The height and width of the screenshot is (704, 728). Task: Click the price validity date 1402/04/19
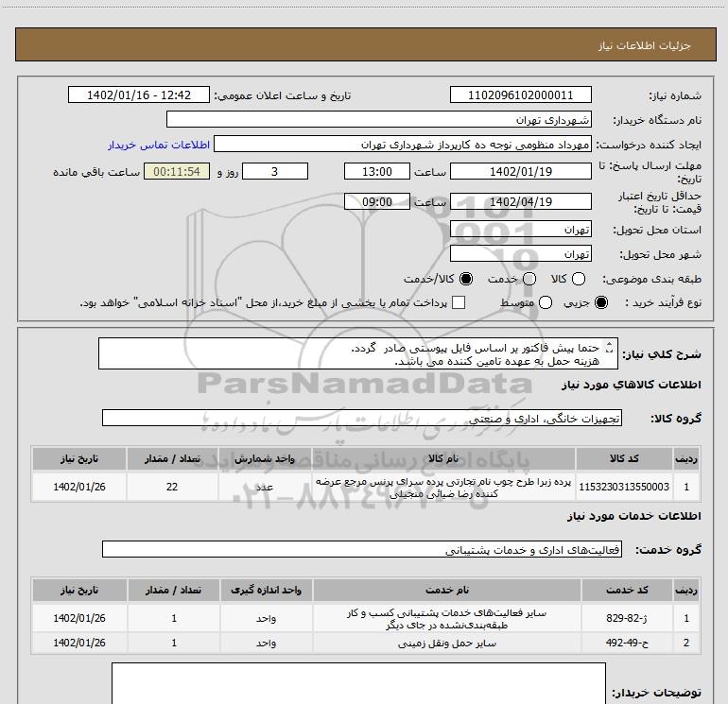[x=520, y=202]
